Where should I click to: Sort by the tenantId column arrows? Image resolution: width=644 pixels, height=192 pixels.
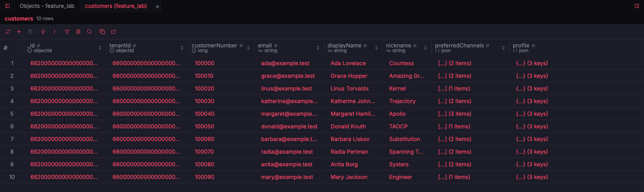click(x=182, y=48)
